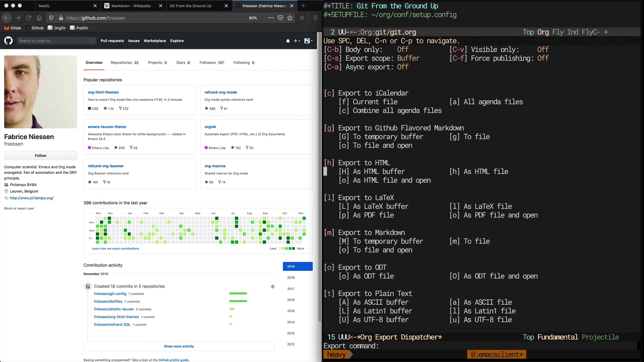Click the browser page vertical scrollbar
The width and height of the screenshot is (644, 362).
pos(320,178)
